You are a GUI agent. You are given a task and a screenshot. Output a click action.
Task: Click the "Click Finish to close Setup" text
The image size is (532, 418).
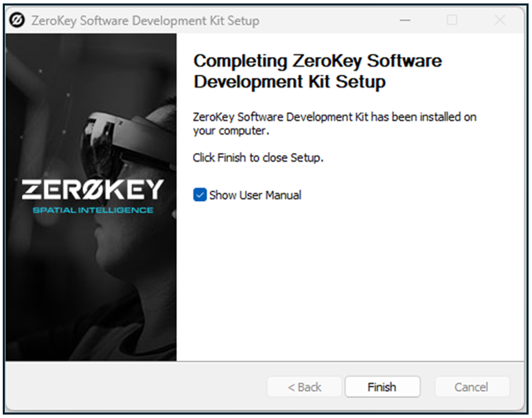pos(257,158)
